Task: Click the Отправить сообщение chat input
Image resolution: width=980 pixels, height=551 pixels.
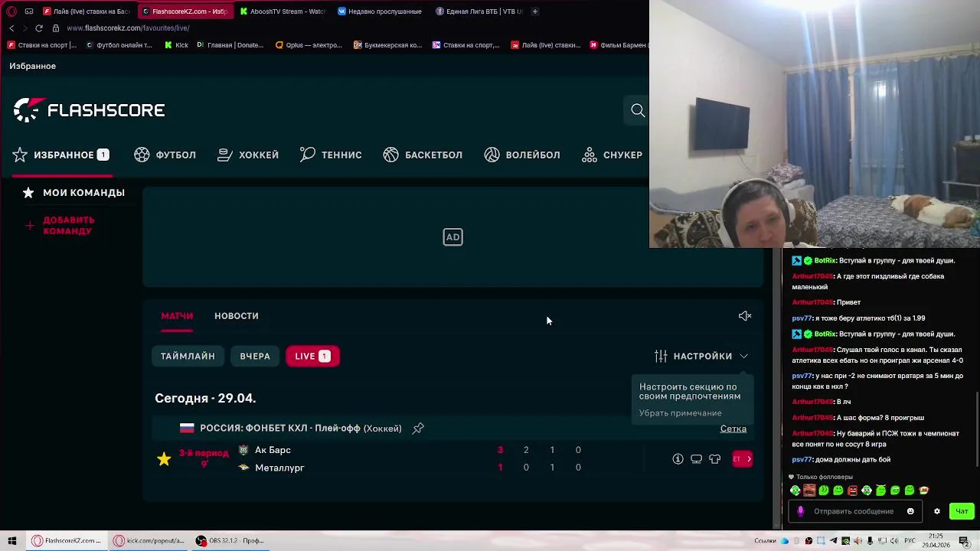Action: 854,511
